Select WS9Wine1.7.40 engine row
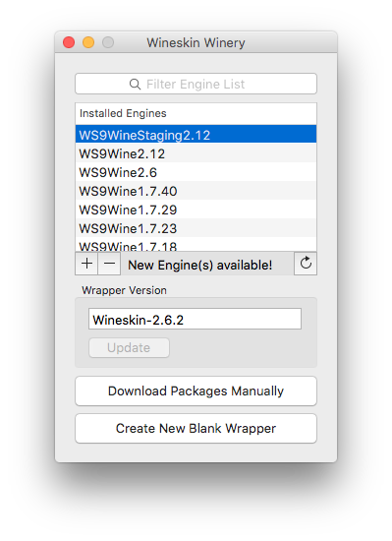The image size is (392, 541). [x=196, y=191]
